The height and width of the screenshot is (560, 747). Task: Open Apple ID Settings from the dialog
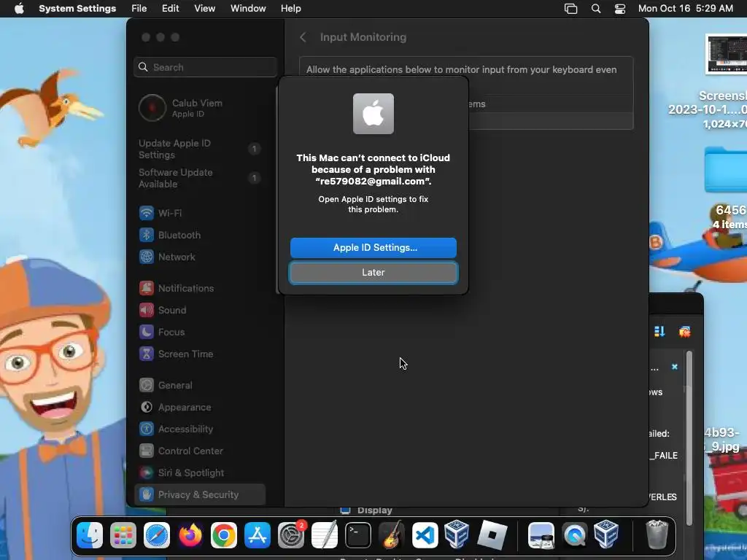pyautogui.click(x=373, y=248)
